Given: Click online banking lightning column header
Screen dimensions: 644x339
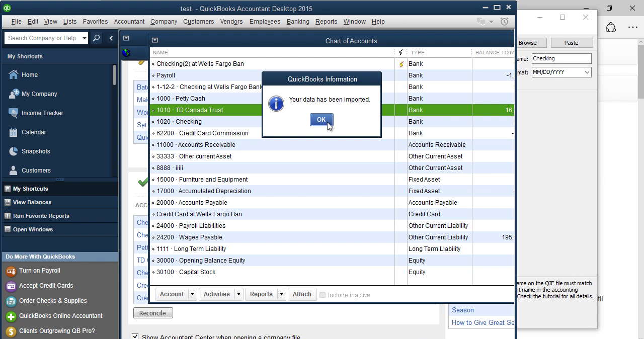Looking at the screenshot, I should pos(401,52).
